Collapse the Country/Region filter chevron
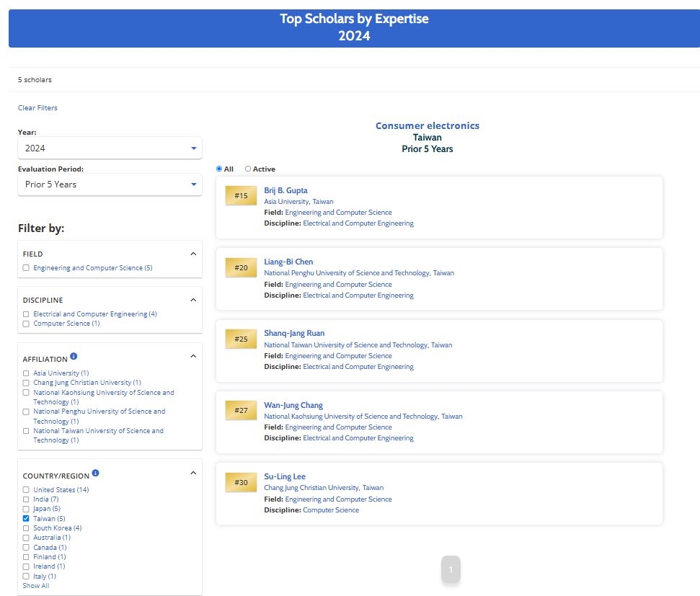Screen dimensions: 700x596 click(x=192, y=473)
